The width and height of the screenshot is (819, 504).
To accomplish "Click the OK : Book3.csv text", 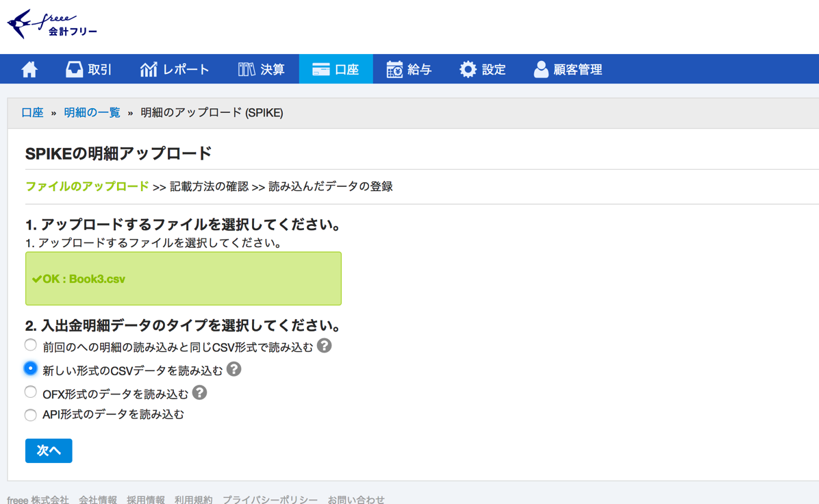I will [x=84, y=279].
